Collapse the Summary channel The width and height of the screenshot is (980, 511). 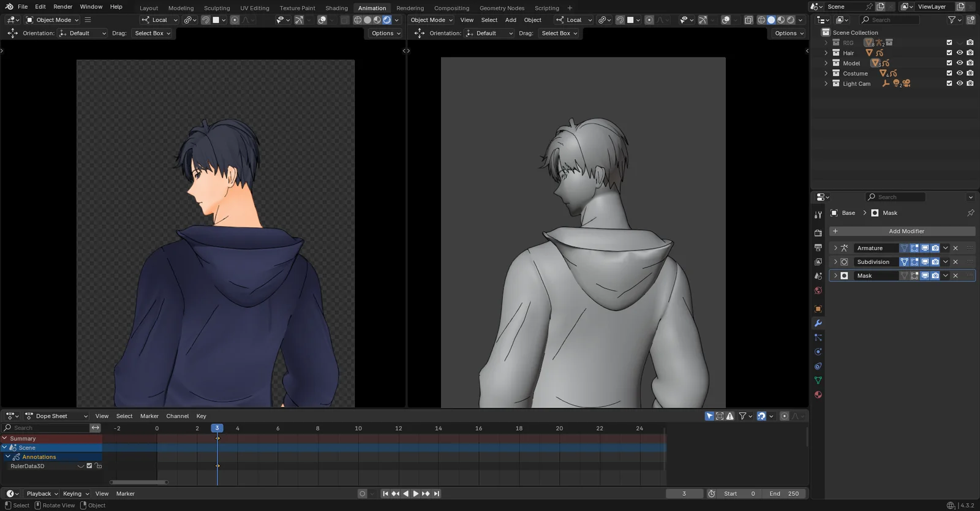coord(5,439)
